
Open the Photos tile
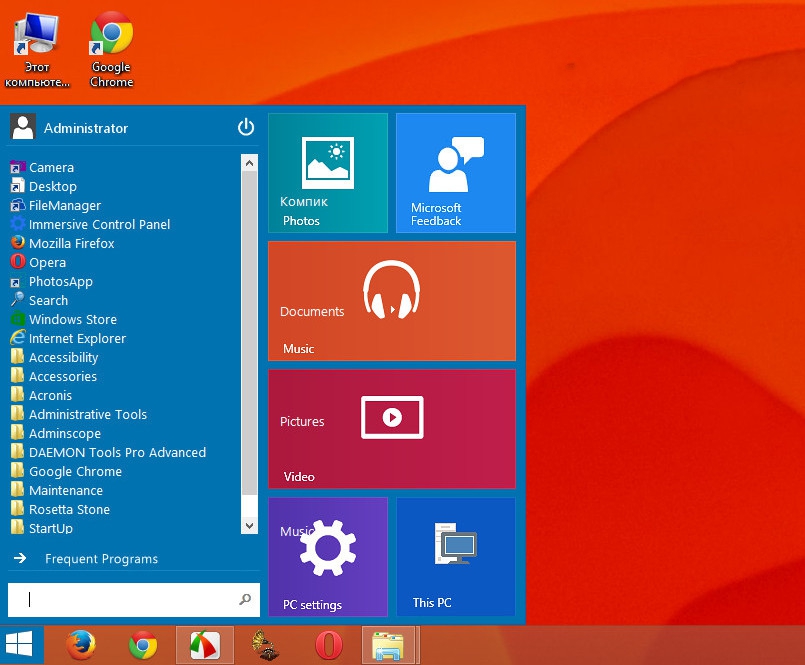(x=328, y=173)
